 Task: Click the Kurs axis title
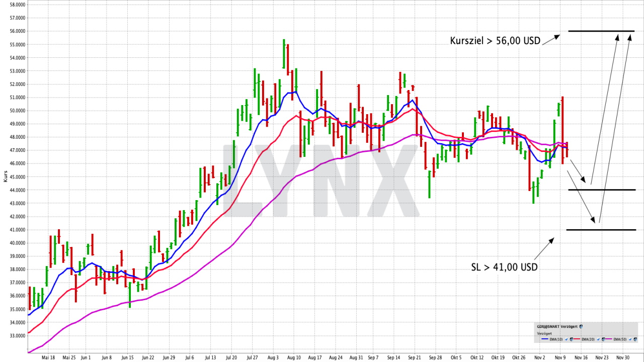pos(6,176)
